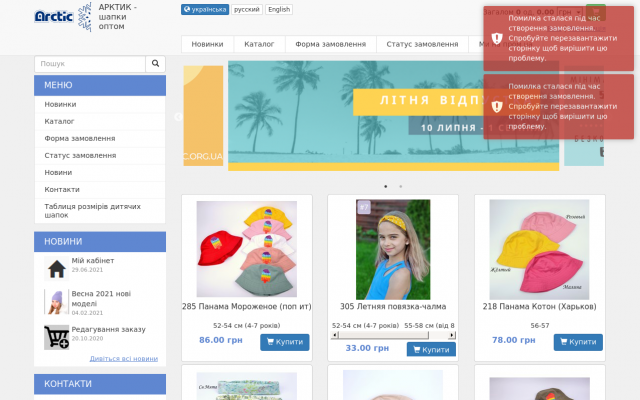The image size is (640, 400).
Task: Select Контакти in the sidebar menu
Action: 100,190
